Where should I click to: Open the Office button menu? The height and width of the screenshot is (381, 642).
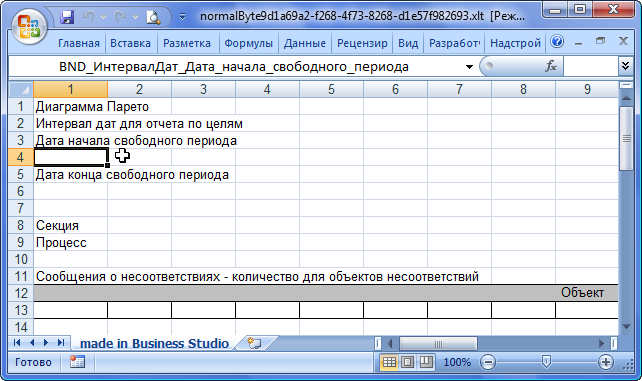(x=29, y=26)
